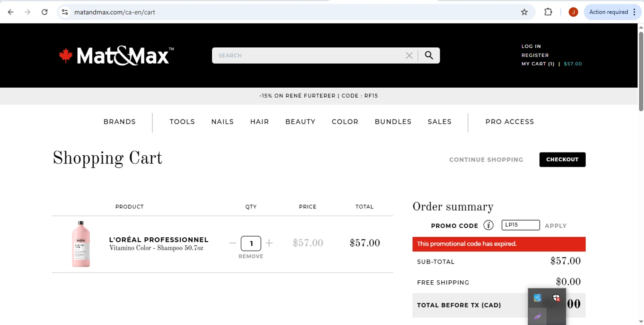Click the Mat&Max logo

pos(116,56)
